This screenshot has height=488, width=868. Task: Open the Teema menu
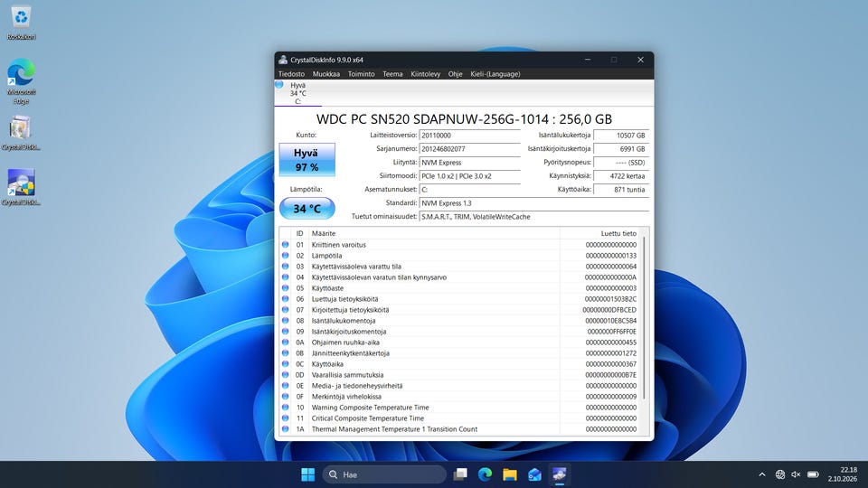coord(392,73)
